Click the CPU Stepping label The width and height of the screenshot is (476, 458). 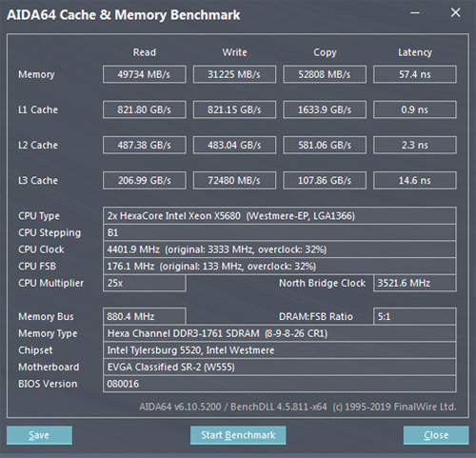[x=50, y=232]
